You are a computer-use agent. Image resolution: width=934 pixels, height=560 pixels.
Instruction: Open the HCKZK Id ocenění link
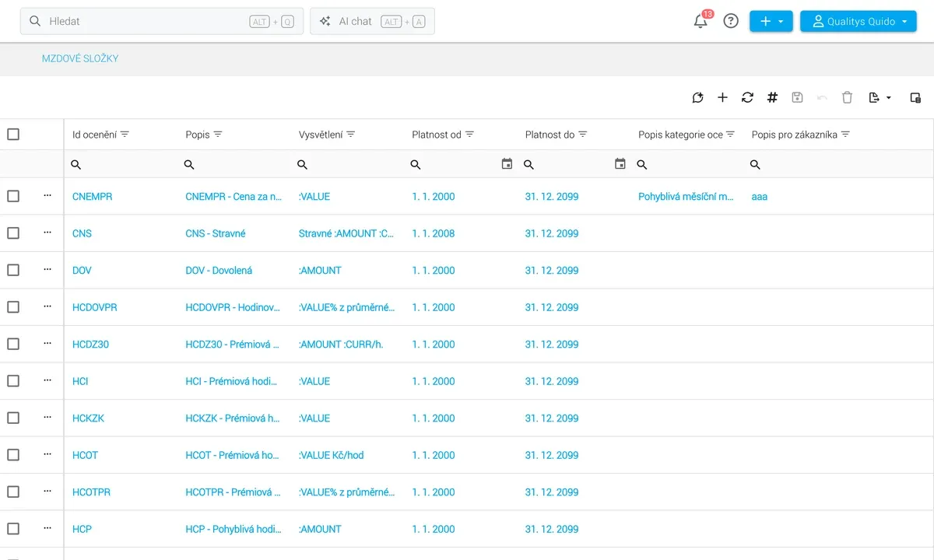[88, 418]
